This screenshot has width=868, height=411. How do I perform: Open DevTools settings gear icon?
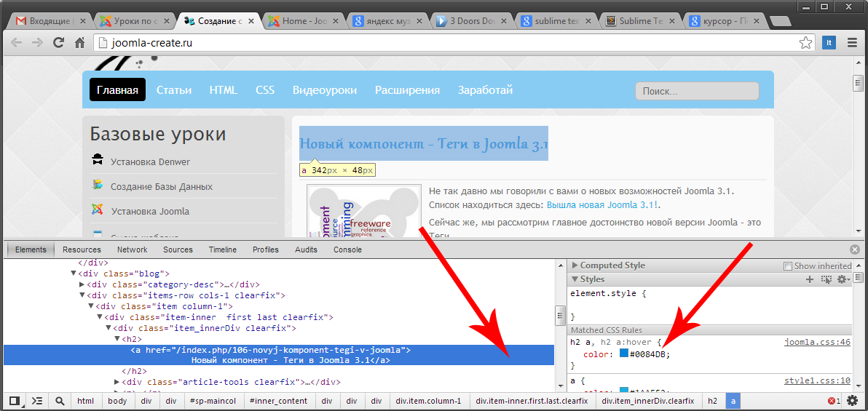pyautogui.click(x=853, y=401)
